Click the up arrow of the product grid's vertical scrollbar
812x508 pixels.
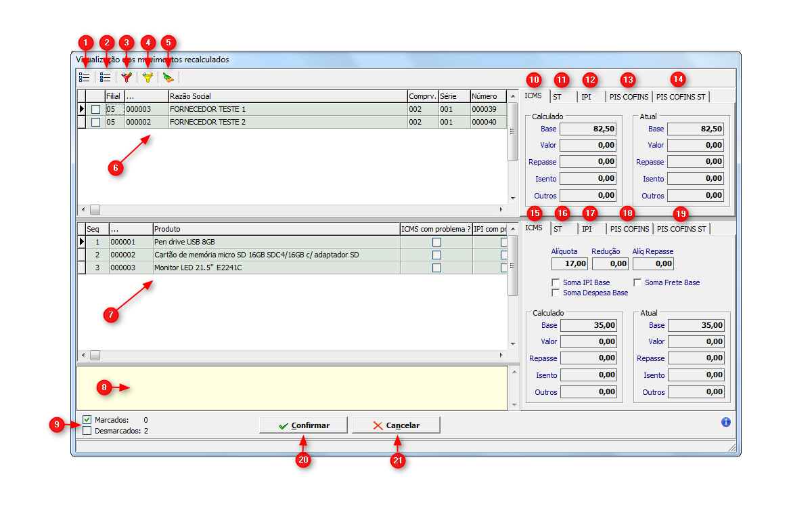point(513,228)
